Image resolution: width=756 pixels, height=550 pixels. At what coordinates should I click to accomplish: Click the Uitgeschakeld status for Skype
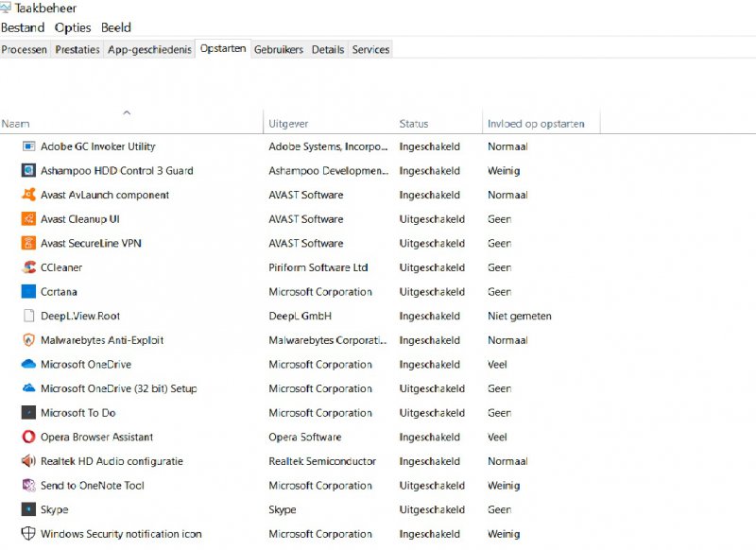pyautogui.click(x=432, y=509)
